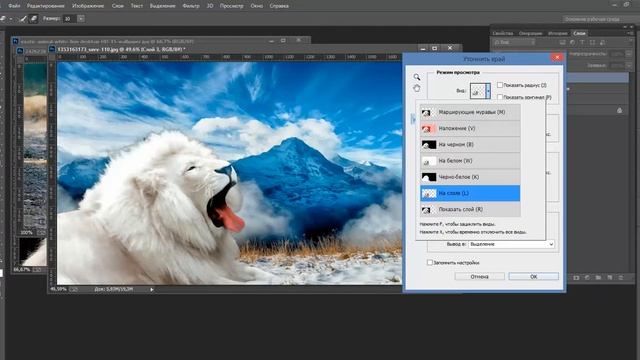Open the layer Opacity dropdown

[629, 54]
